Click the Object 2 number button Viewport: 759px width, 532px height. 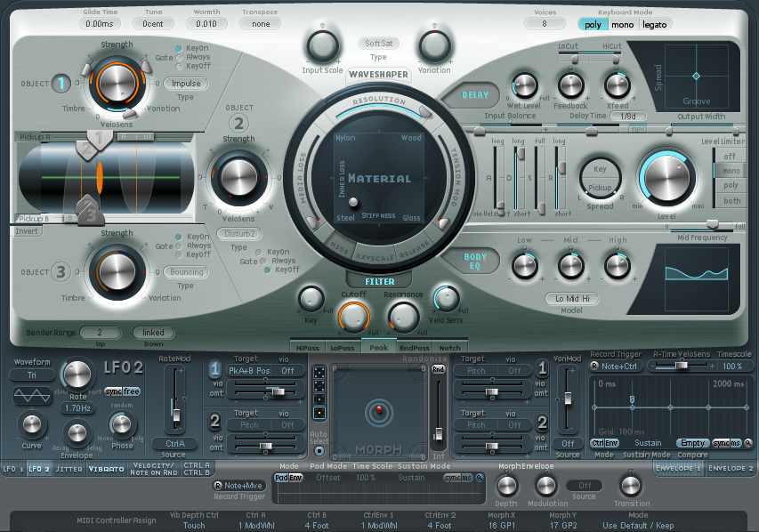(238, 124)
